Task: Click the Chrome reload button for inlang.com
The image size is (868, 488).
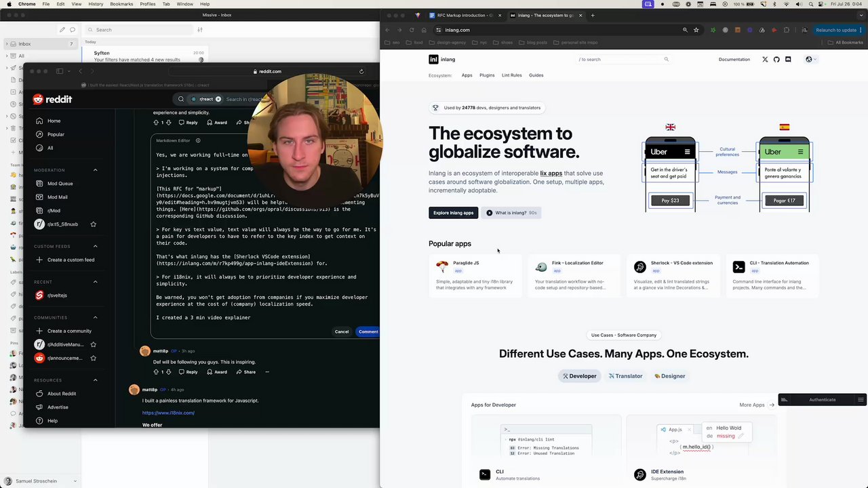Action: tap(411, 30)
